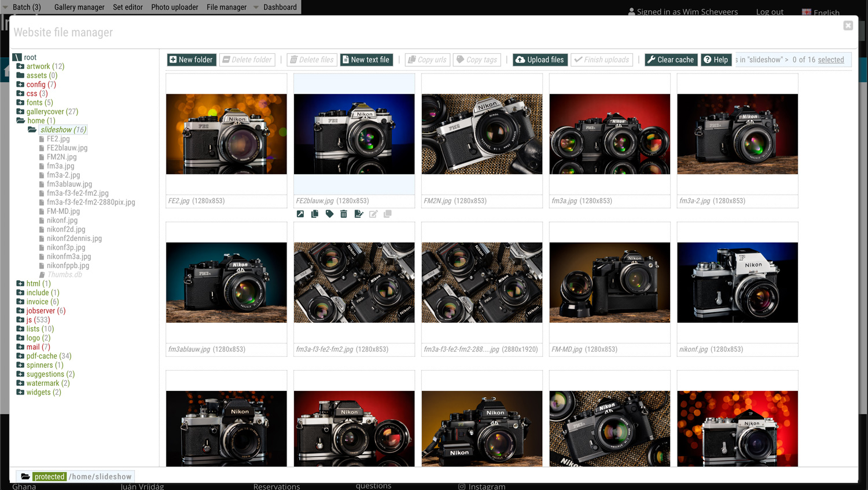Open the Help button
The height and width of the screenshot is (490, 868).
[x=716, y=60]
